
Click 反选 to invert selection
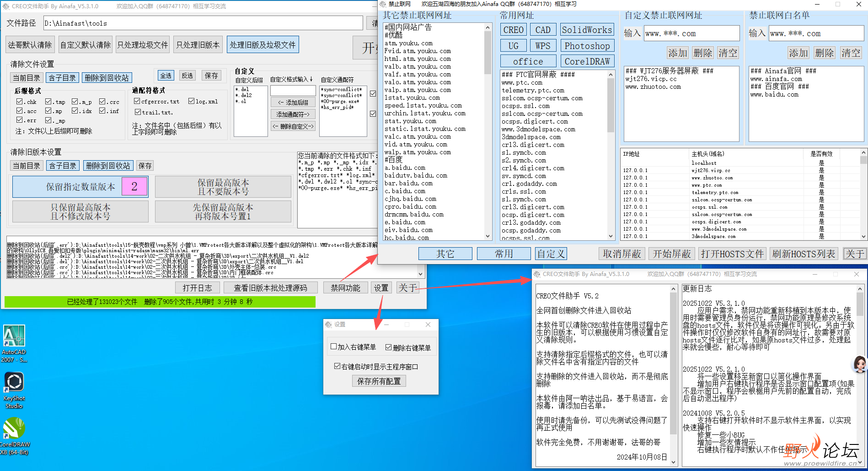tap(188, 76)
